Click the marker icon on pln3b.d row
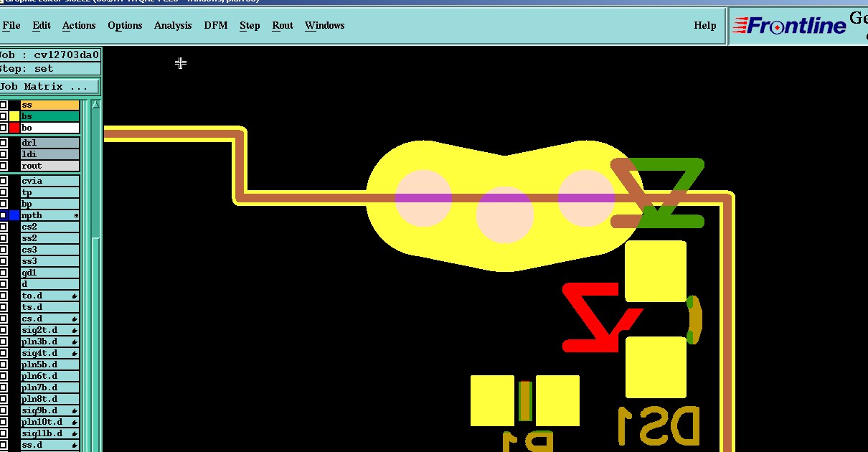The height and width of the screenshot is (452, 868). tap(75, 342)
